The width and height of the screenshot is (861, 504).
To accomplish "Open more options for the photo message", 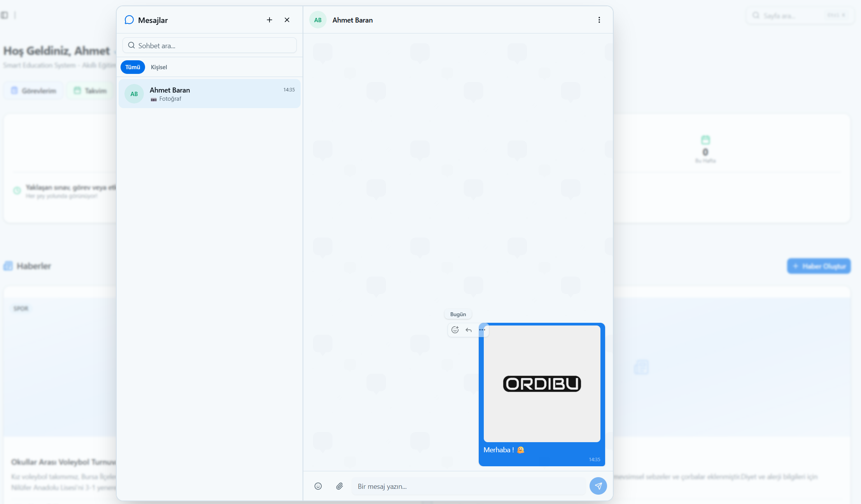I will pos(482,330).
